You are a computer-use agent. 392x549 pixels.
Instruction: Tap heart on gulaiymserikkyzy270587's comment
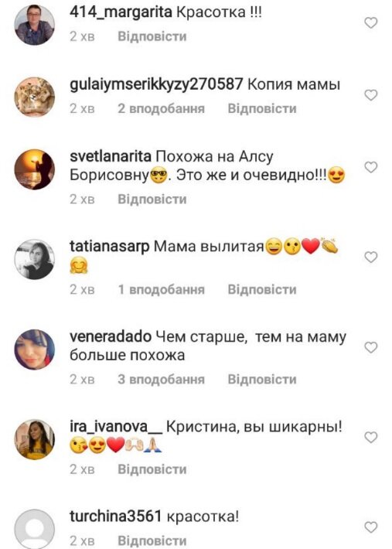tap(371, 95)
